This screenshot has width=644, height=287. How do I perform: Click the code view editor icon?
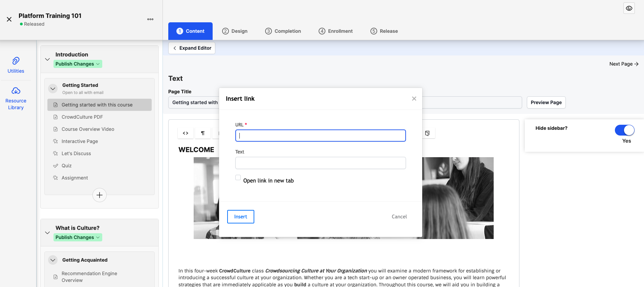click(x=186, y=133)
